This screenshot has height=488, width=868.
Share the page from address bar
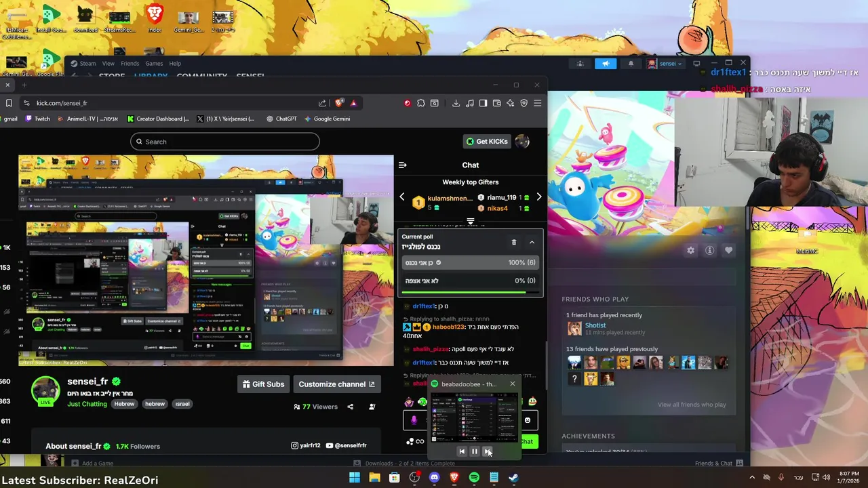[x=322, y=103]
